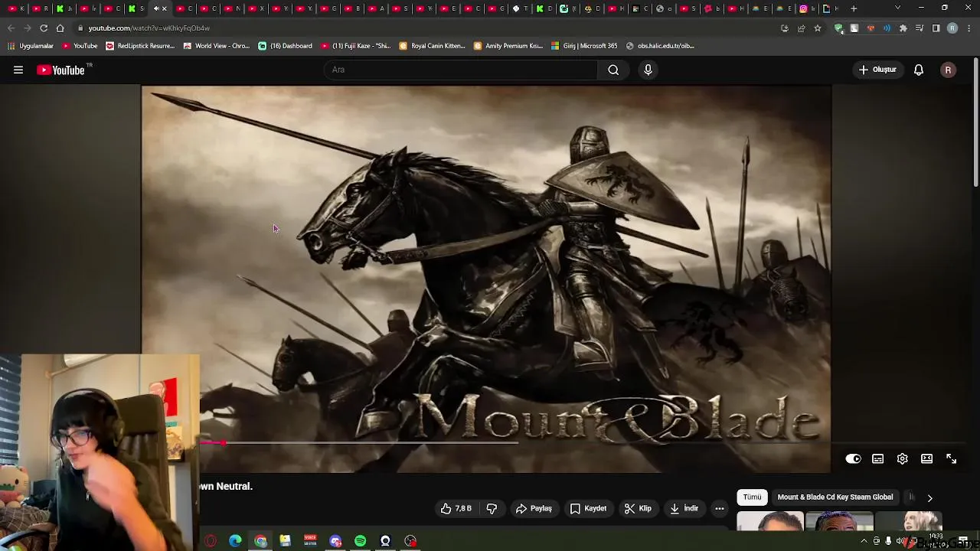Open Chrome from the taskbar
The width and height of the screenshot is (980, 551).
(260, 541)
